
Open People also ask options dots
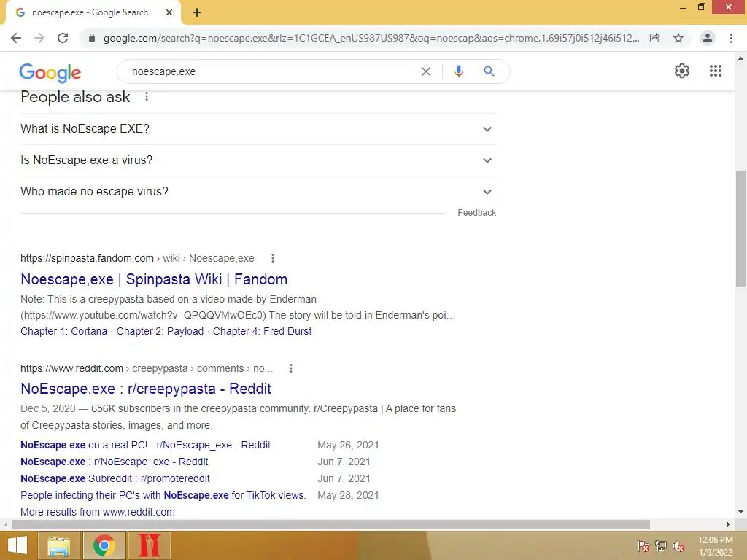[147, 97]
